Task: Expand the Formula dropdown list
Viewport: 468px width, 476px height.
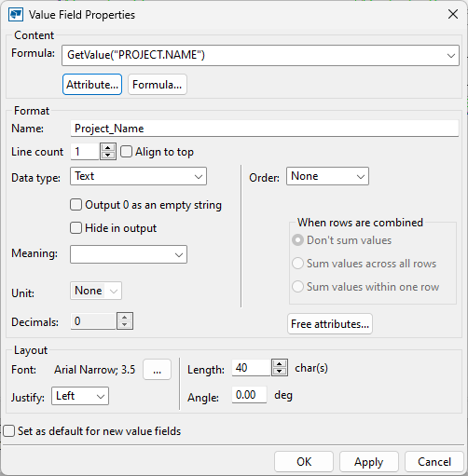Action: (x=451, y=56)
